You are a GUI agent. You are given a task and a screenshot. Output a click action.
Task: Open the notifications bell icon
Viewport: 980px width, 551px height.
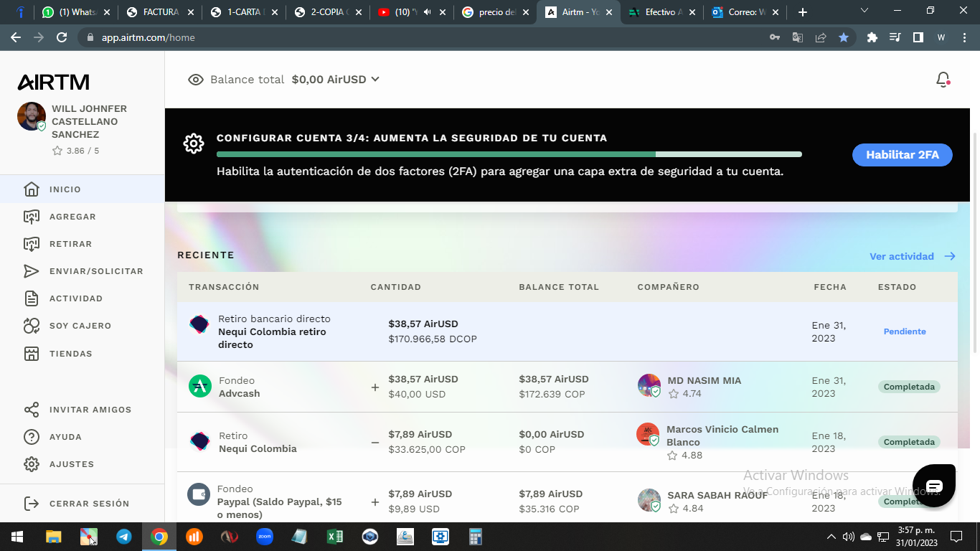click(943, 80)
